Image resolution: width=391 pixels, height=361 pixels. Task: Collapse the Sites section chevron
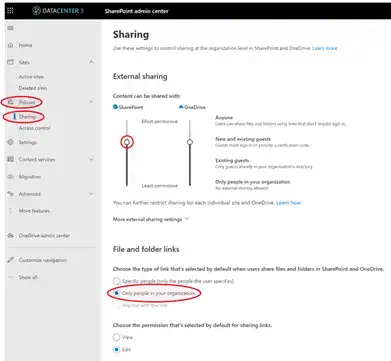[91, 62]
